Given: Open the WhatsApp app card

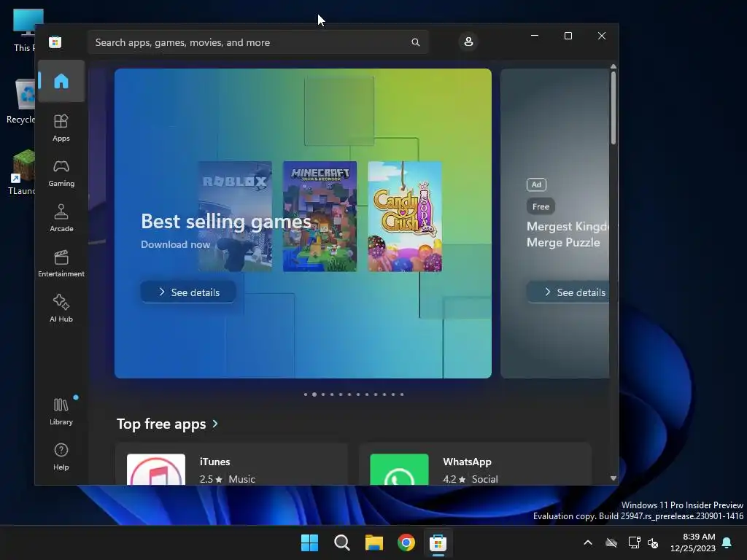Looking at the screenshot, I should 474,464.
